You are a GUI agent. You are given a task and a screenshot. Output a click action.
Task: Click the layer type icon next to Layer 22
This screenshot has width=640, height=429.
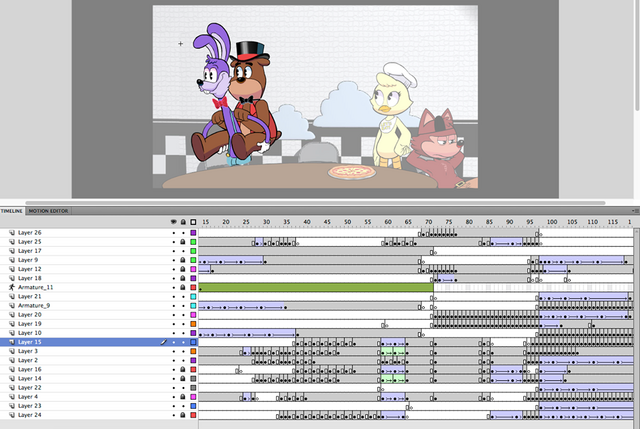click(x=12, y=388)
